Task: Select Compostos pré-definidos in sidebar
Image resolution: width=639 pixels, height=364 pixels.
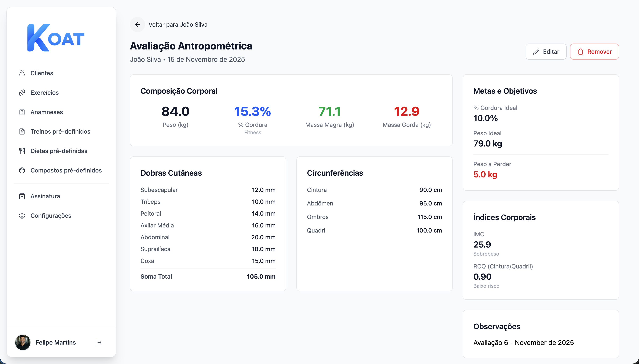Action: (x=66, y=170)
